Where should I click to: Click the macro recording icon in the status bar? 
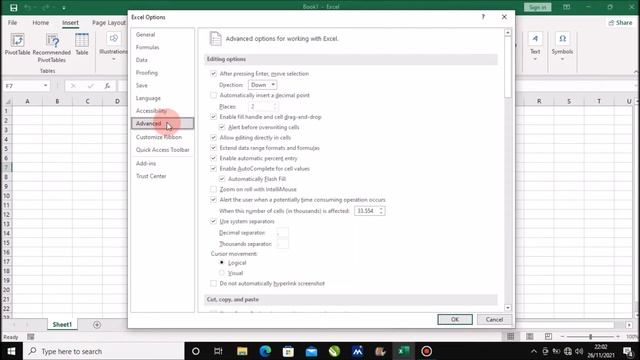(31, 337)
